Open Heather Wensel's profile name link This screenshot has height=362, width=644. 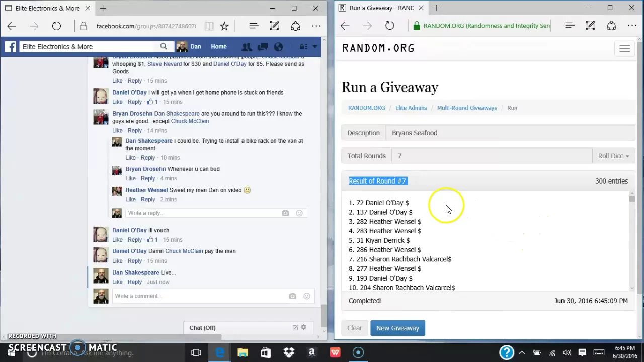[x=146, y=190]
